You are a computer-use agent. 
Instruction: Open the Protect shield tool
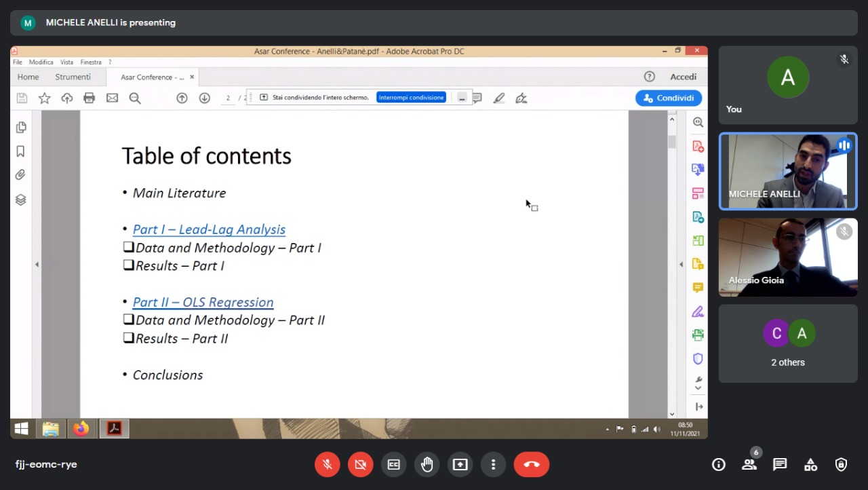(698, 358)
